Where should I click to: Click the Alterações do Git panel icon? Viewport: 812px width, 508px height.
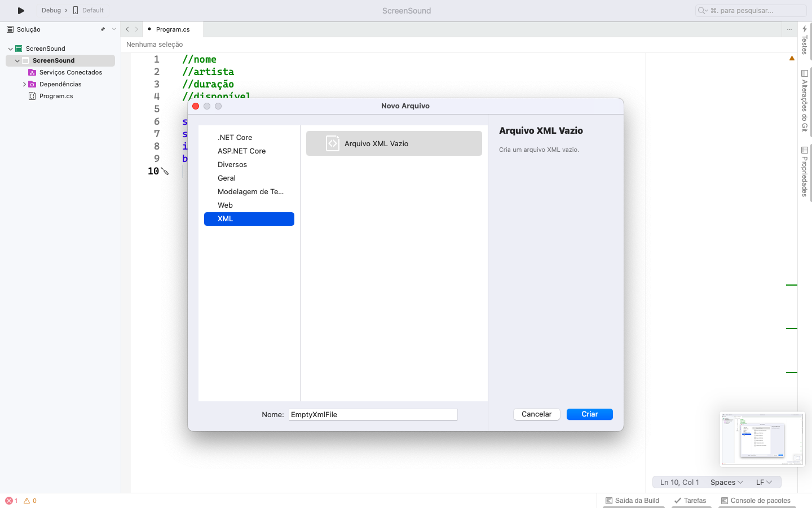click(805, 73)
